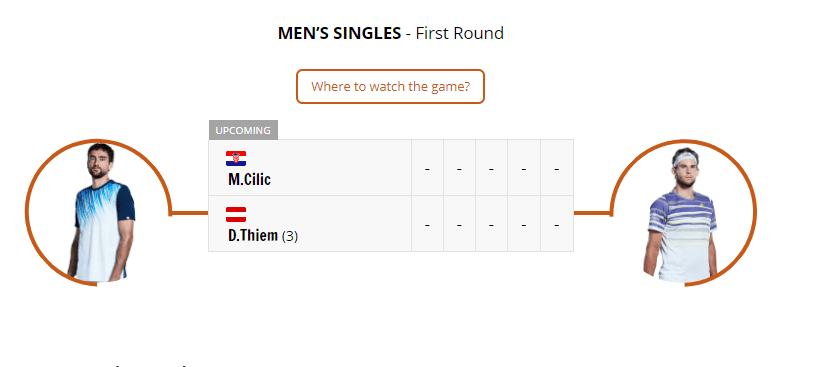Screen dimensions: 815x367
Task: Select Cilic's fourth set score cell
Action: 524,168
